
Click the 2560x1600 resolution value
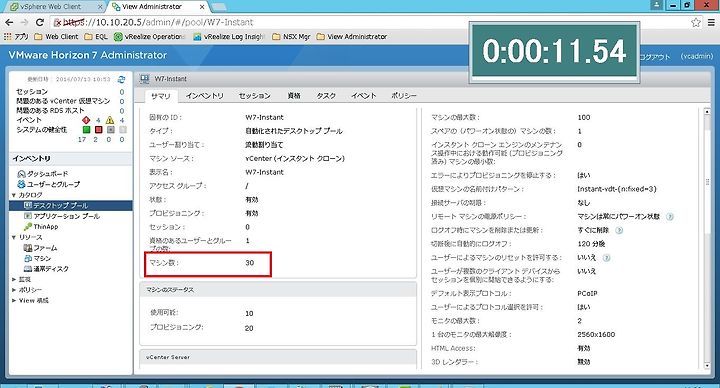click(x=596, y=335)
